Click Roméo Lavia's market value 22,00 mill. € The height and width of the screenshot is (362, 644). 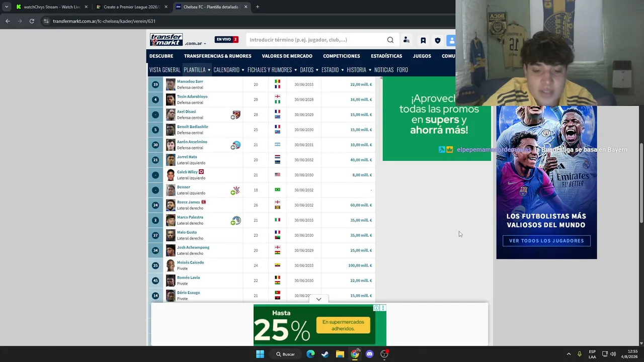tap(361, 281)
